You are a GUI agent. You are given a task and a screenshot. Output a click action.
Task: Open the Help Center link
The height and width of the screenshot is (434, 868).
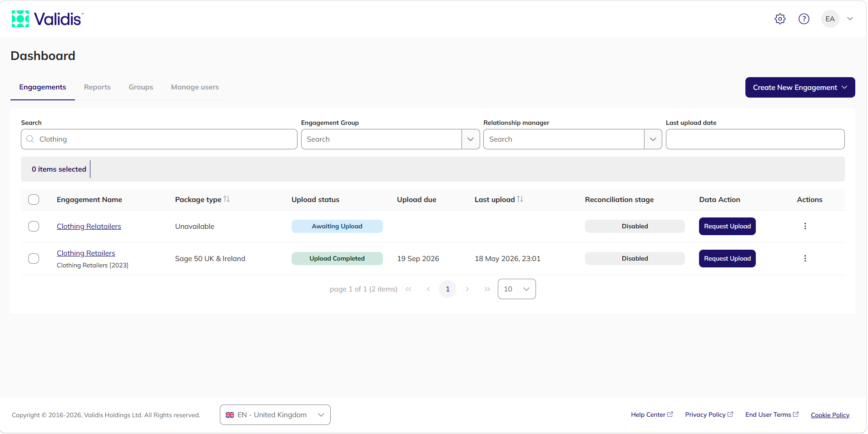click(652, 414)
